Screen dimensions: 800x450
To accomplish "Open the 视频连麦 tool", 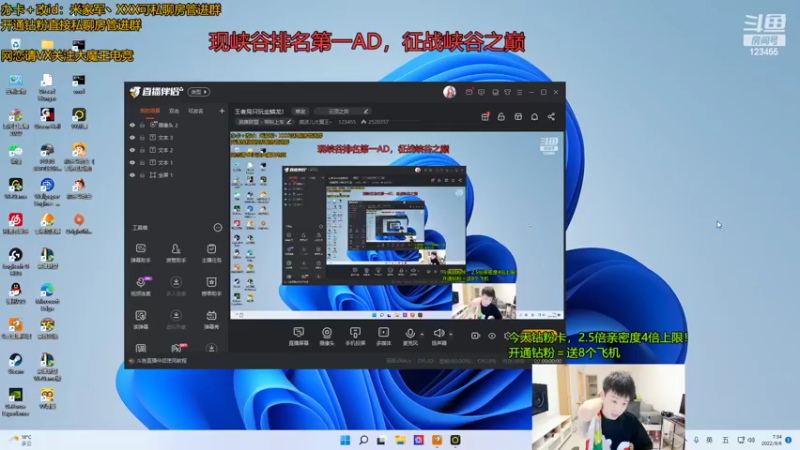I will point(141,286).
